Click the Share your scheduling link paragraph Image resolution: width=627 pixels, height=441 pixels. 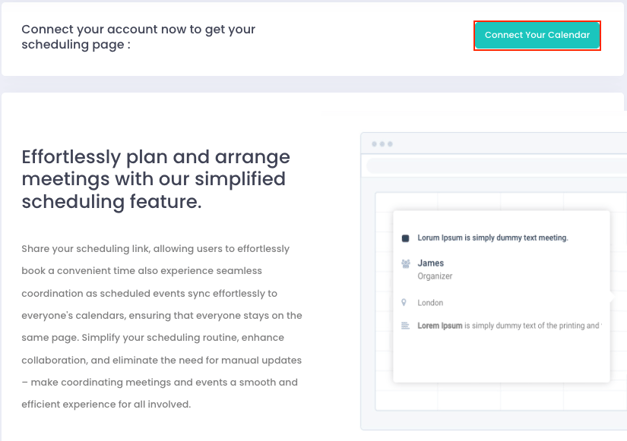162,326
